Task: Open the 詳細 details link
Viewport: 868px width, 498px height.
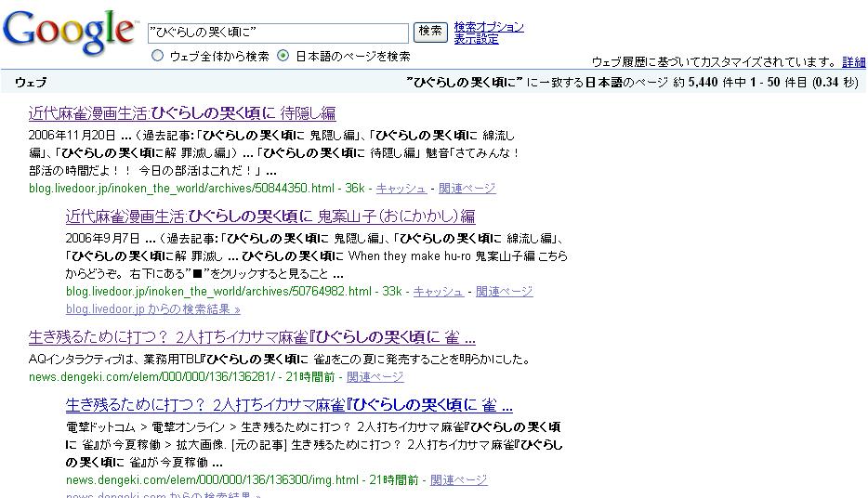Action: tap(854, 61)
